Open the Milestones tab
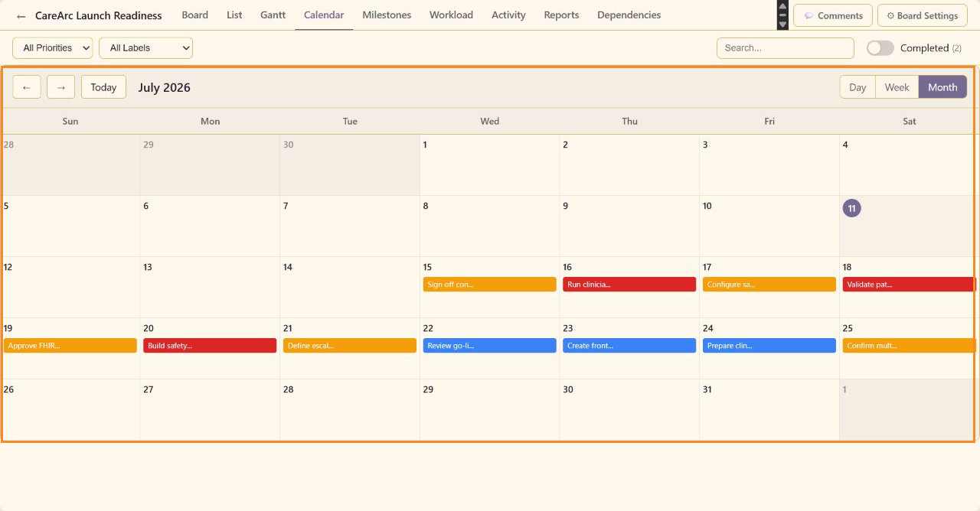The width and height of the screenshot is (980, 511). point(387,15)
